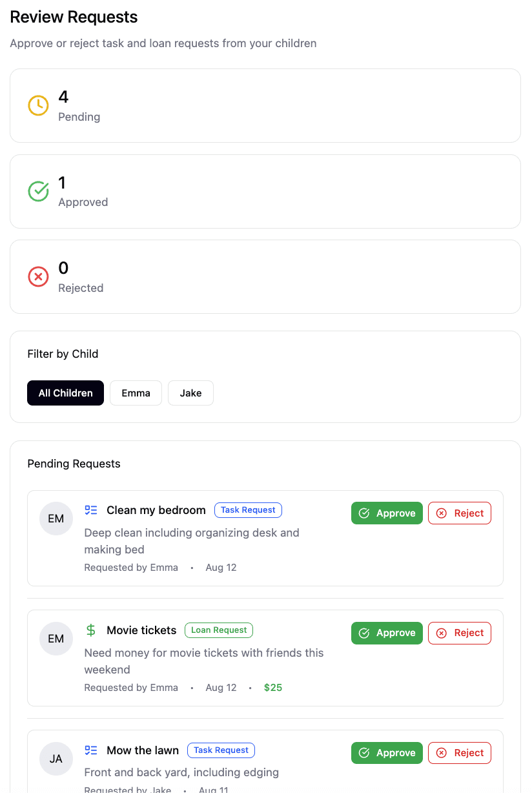The width and height of the screenshot is (532, 793).
Task: Filter requests by Jake
Action: [x=190, y=393]
